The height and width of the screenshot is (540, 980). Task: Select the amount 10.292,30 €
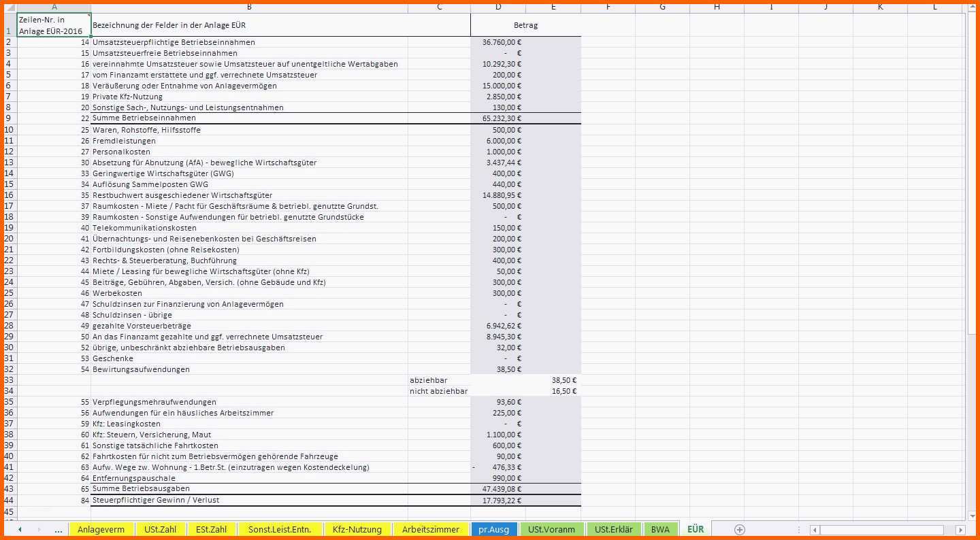point(498,64)
